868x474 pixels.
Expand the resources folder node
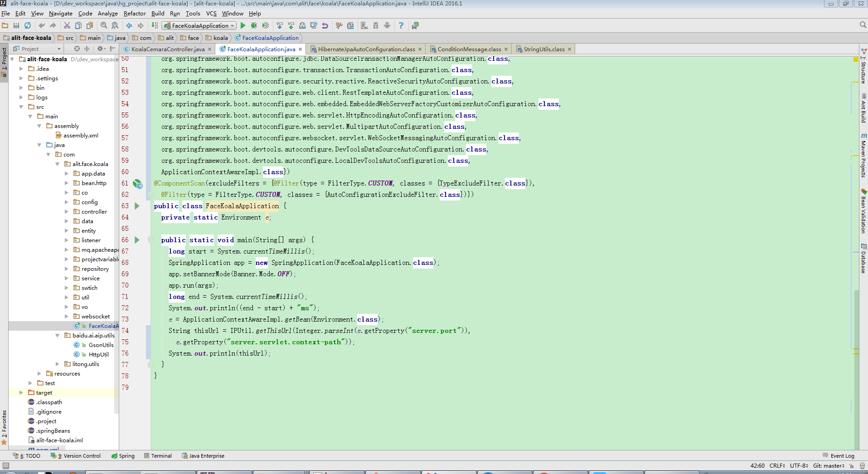[x=39, y=374]
